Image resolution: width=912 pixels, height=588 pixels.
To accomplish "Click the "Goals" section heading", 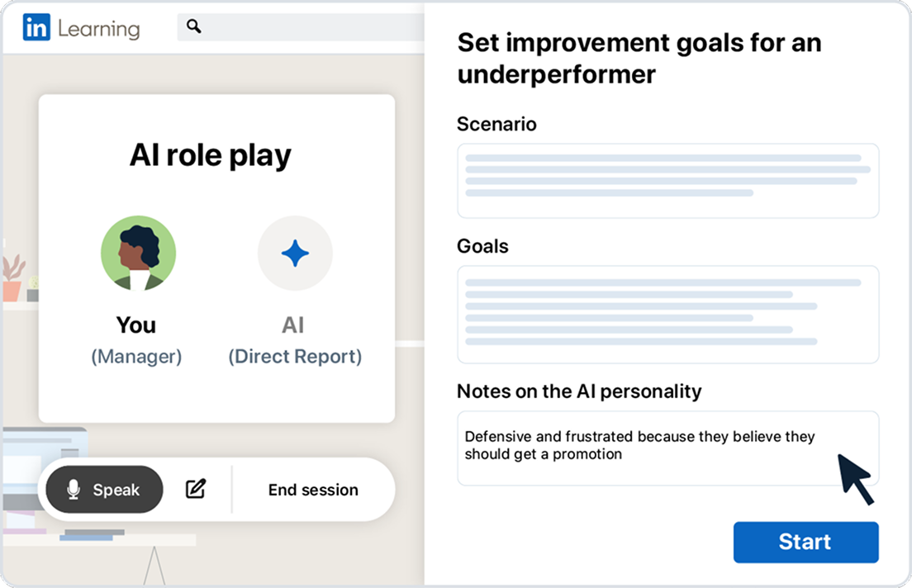I will point(482,246).
